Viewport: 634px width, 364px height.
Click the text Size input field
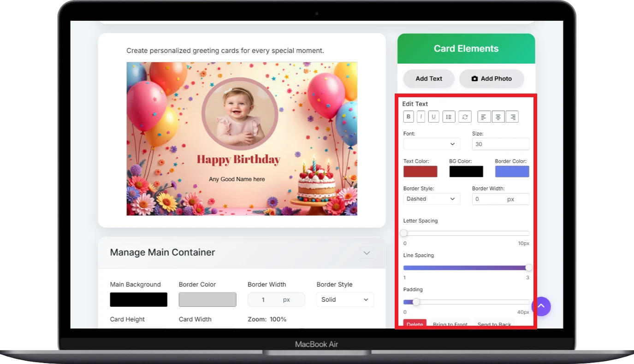[x=500, y=144]
